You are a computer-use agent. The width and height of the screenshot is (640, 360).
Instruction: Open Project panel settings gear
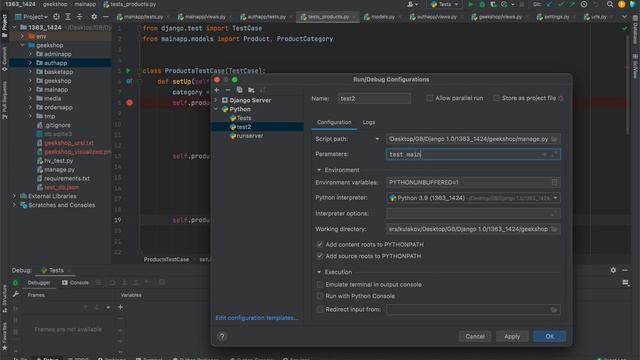pos(94,17)
